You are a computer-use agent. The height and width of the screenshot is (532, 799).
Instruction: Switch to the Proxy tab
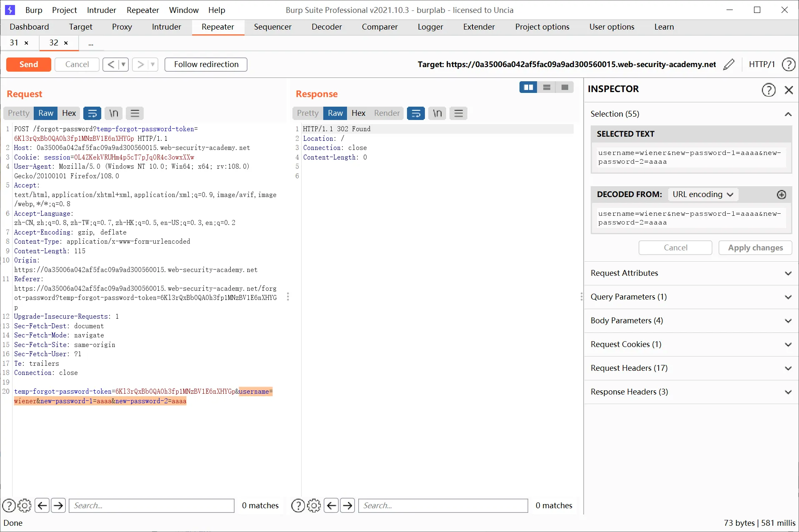tap(122, 27)
